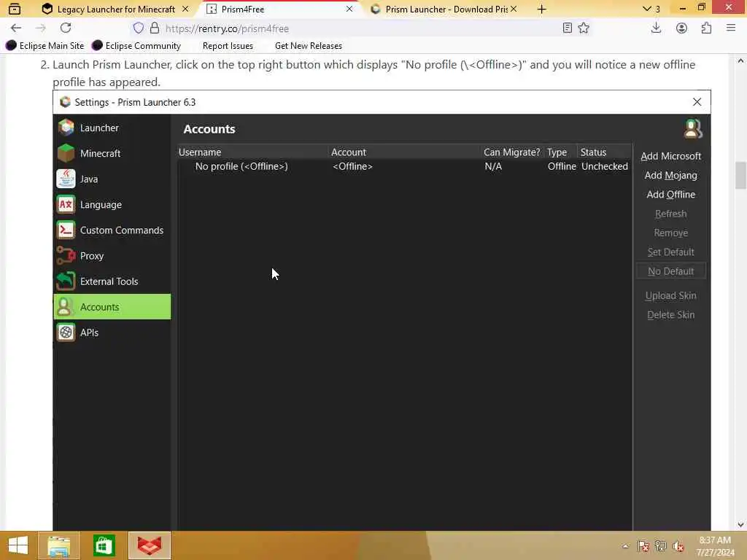Select the No profile (<Offline>) account row
This screenshot has height=560, width=747.
click(x=404, y=166)
